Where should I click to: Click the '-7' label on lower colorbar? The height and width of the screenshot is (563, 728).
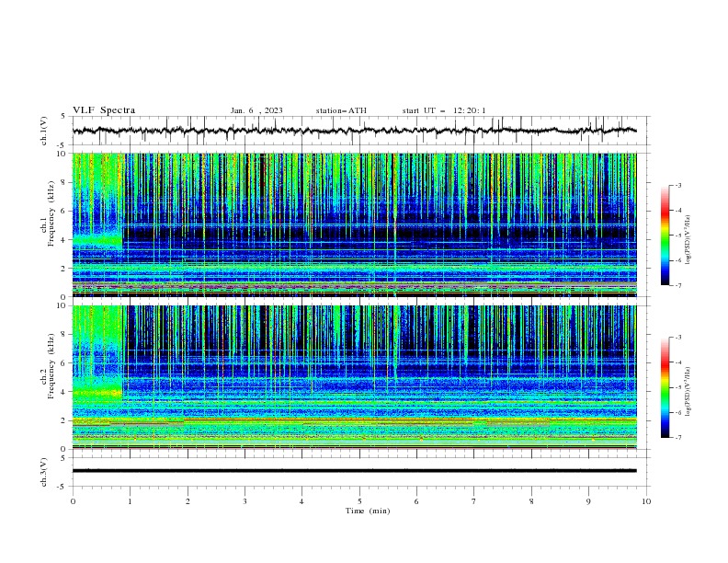tap(677, 438)
